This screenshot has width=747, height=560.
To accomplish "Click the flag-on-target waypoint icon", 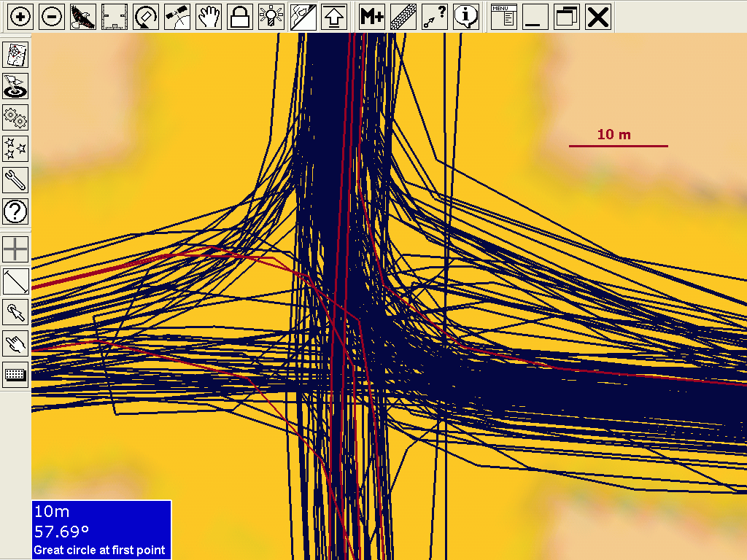I will coord(15,86).
